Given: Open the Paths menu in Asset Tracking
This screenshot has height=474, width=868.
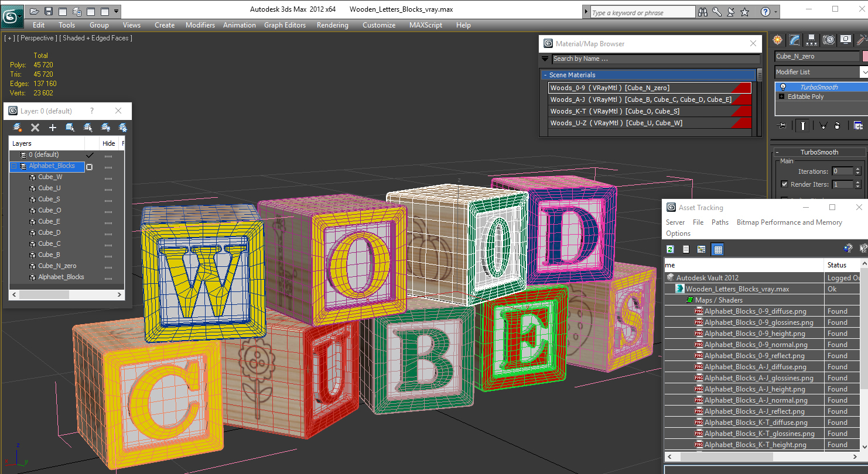Looking at the screenshot, I should (720, 222).
